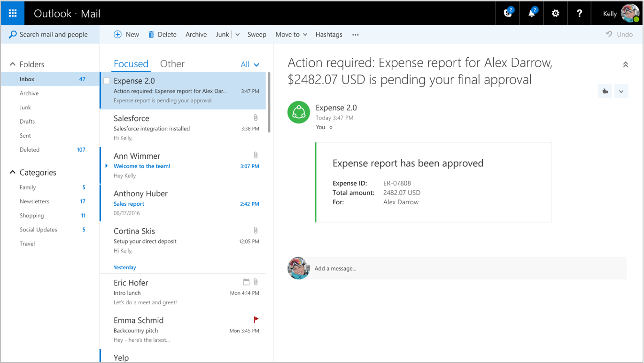
Task: Open the Cortina Skis email
Action: 183,240
